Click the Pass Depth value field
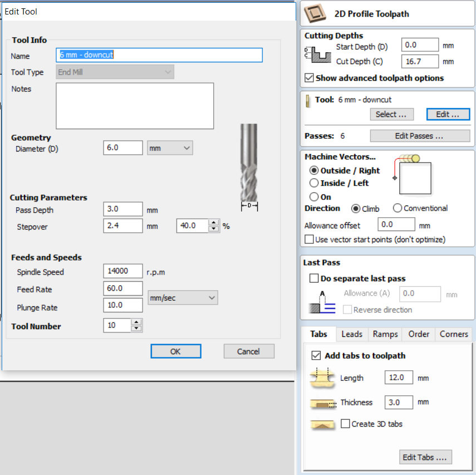The height and width of the screenshot is (475, 476). tap(122, 209)
